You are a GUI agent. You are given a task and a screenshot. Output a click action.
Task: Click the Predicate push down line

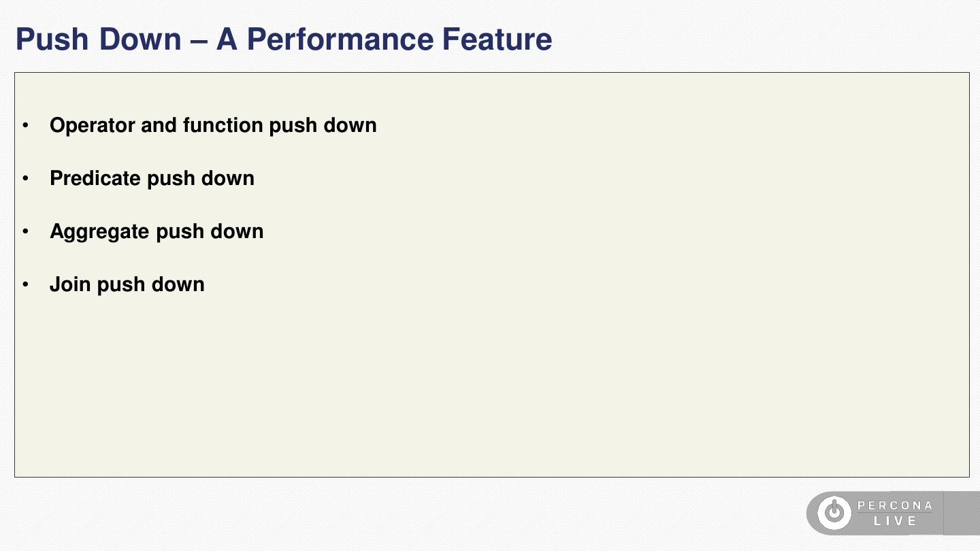152,179
